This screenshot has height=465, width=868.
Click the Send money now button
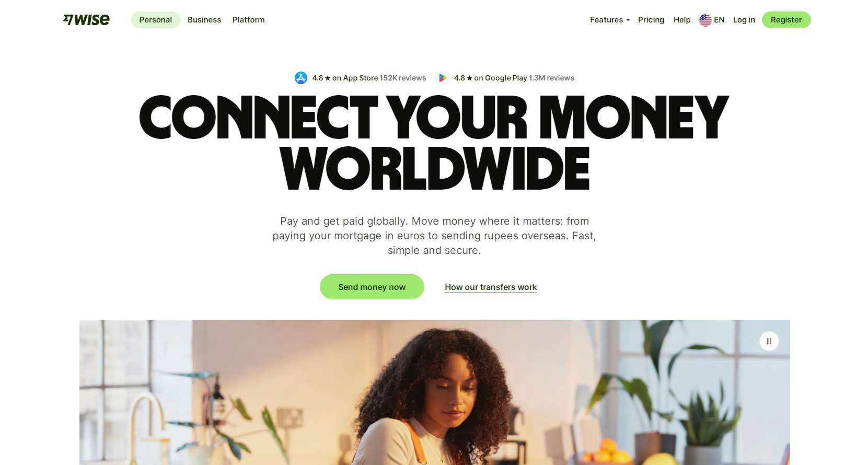point(372,287)
